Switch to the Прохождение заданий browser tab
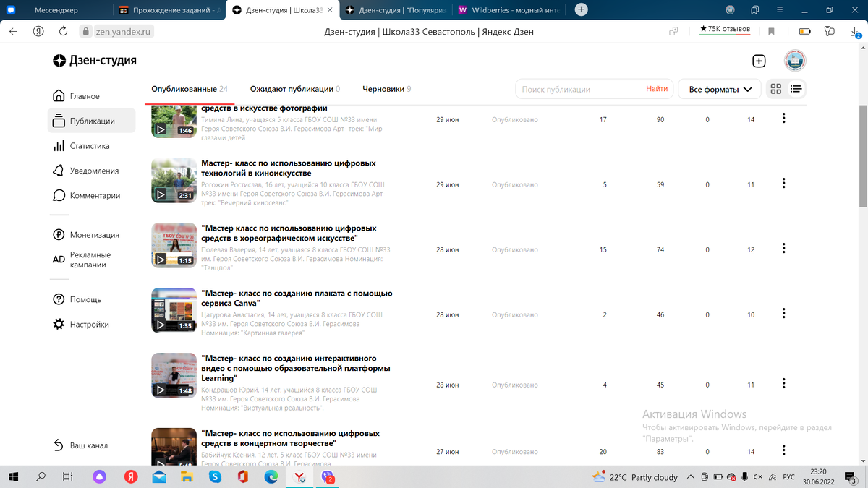868x488 pixels. click(x=170, y=10)
